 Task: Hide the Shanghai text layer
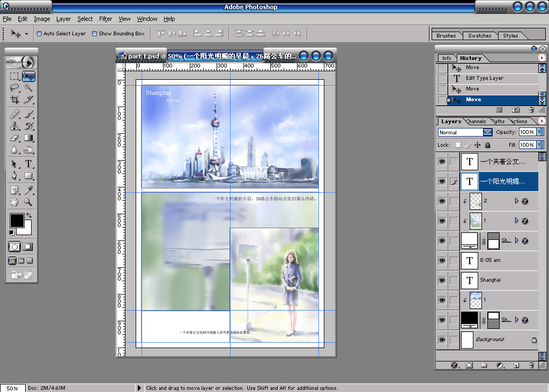(442, 280)
